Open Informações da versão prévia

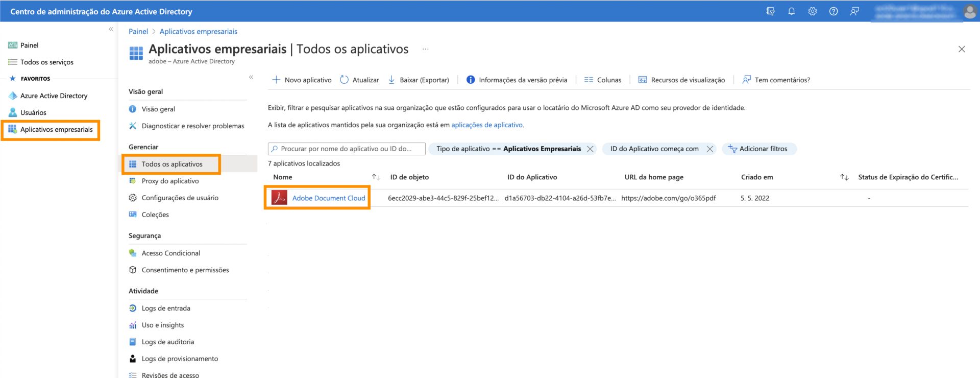click(x=517, y=80)
